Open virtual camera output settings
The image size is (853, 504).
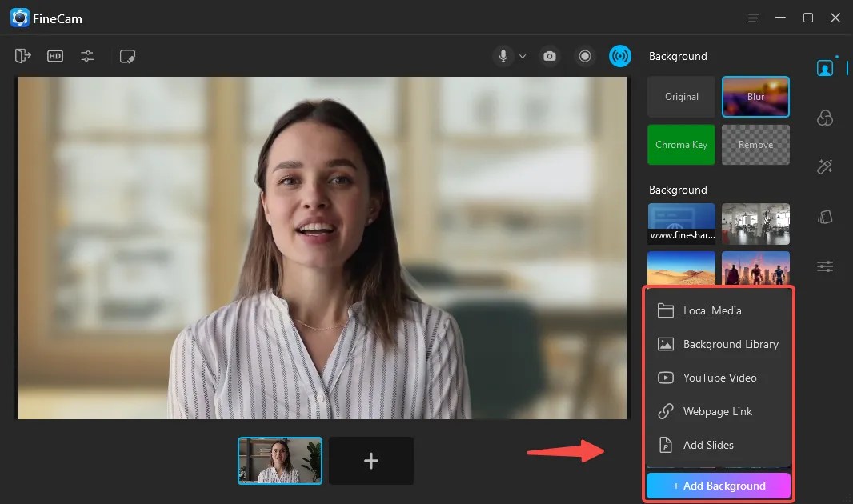[x=22, y=55]
